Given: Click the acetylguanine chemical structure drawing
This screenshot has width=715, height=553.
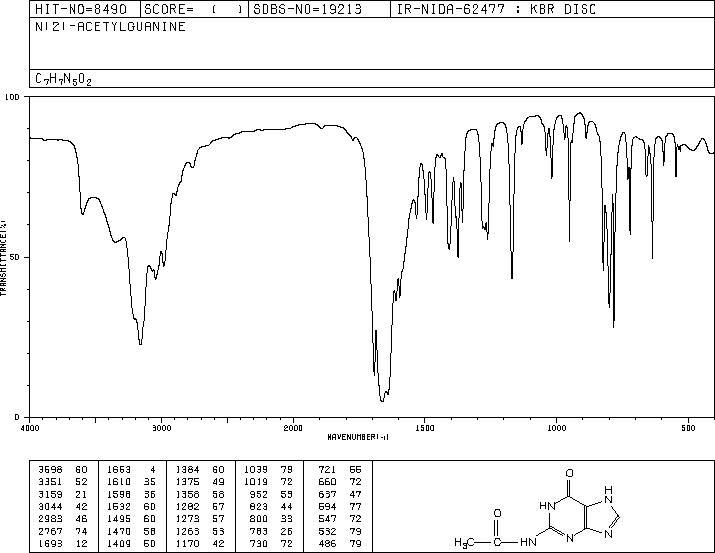Looking at the screenshot, I should pos(537,510).
